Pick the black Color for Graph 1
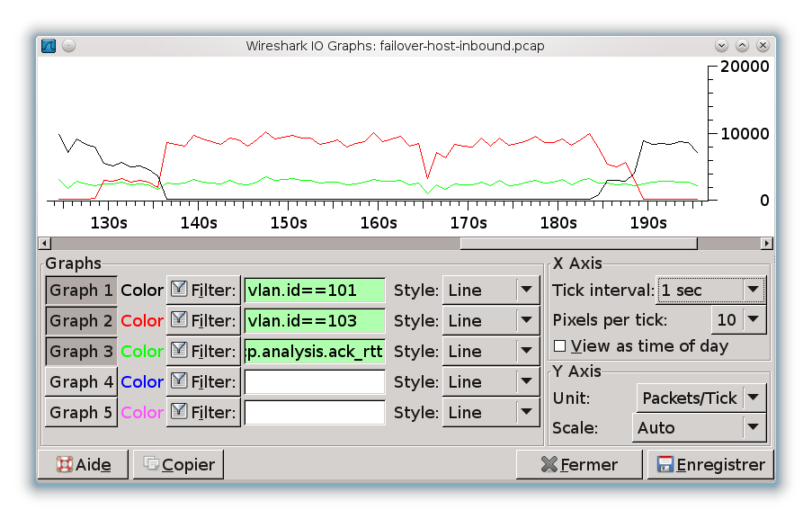This screenshot has width=812, height=519. 142,290
